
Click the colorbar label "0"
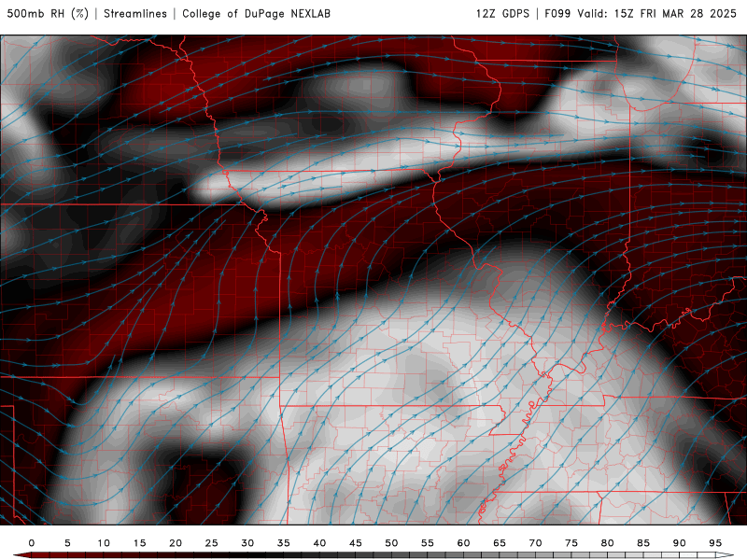[32, 543]
